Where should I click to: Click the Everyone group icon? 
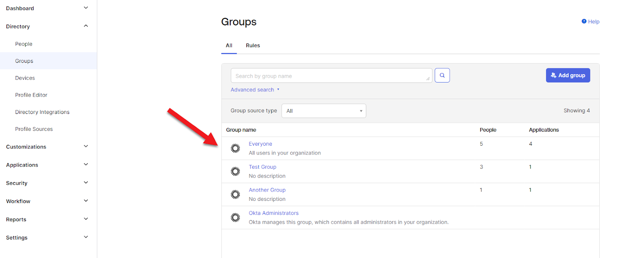(235, 148)
